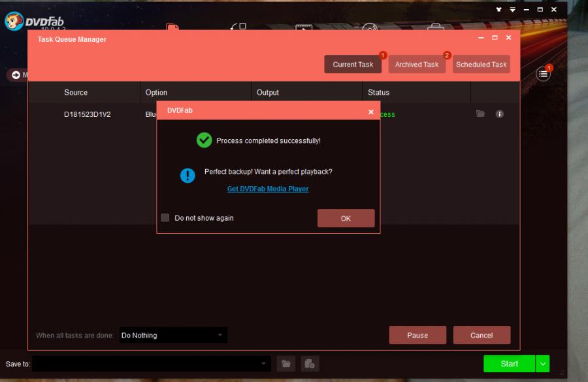Viewport: 588px width, 382px height.
Task: Open the task queue list icon
Action: 543,74
